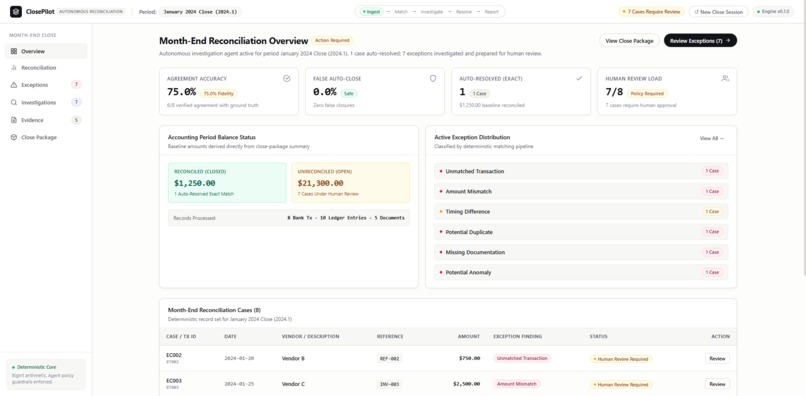This screenshot has width=806, height=396.
Task: Click the Missing Documentation distribution row
Action: (x=581, y=253)
